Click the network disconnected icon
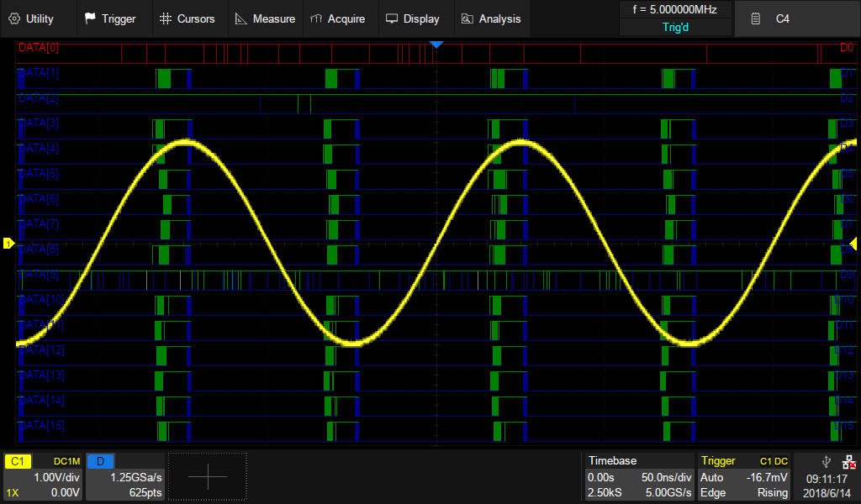This screenshot has width=861, height=504. click(848, 461)
